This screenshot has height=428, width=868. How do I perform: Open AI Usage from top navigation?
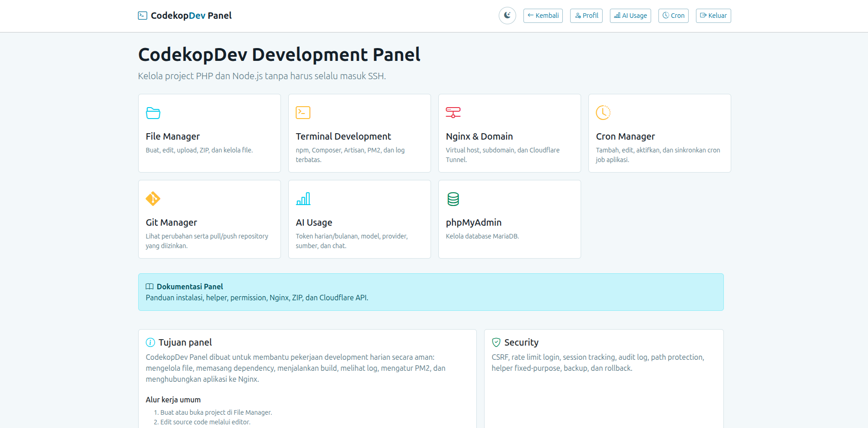pos(630,16)
